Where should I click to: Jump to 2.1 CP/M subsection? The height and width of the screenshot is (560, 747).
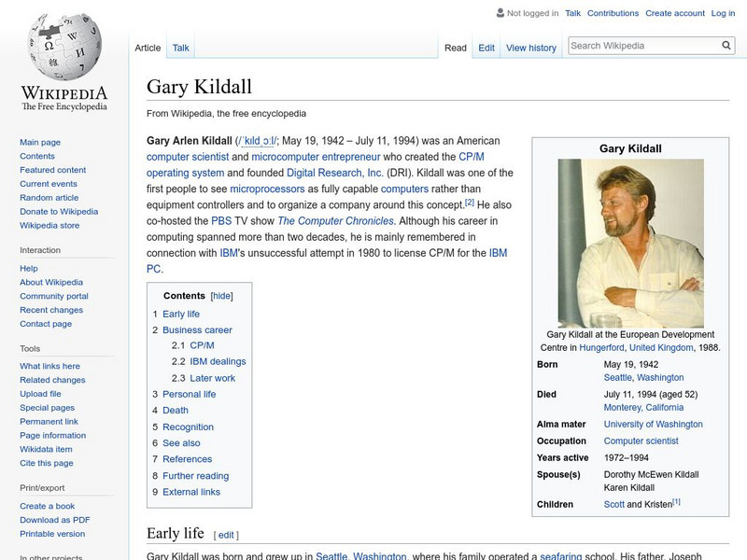tap(202, 345)
